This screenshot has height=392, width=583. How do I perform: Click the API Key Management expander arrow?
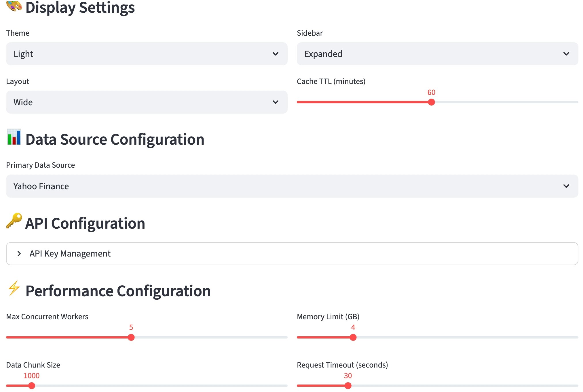[19, 254]
